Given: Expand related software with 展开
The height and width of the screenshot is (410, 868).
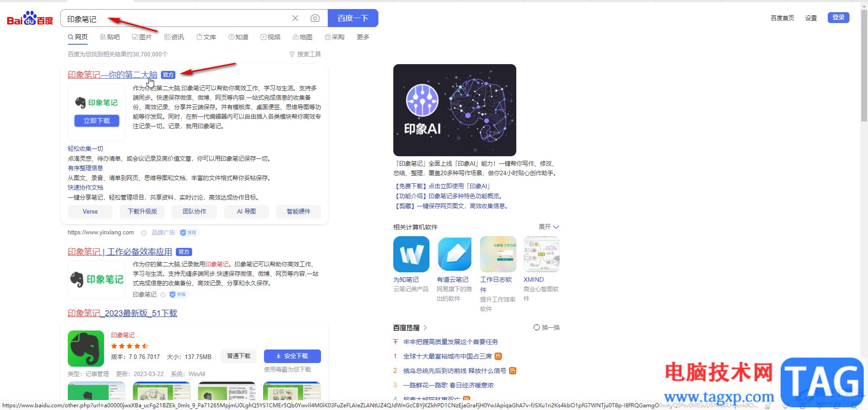Looking at the screenshot, I should (549, 227).
